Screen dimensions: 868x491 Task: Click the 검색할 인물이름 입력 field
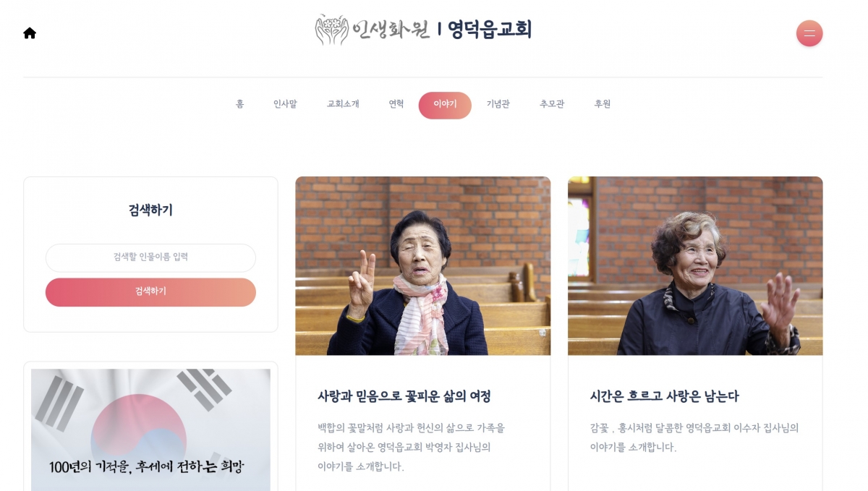point(150,257)
